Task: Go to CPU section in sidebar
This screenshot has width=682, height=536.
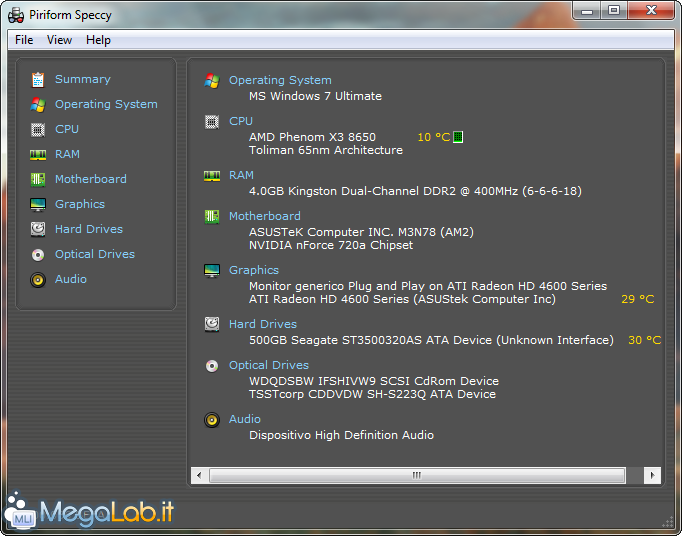Action: (x=67, y=129)
